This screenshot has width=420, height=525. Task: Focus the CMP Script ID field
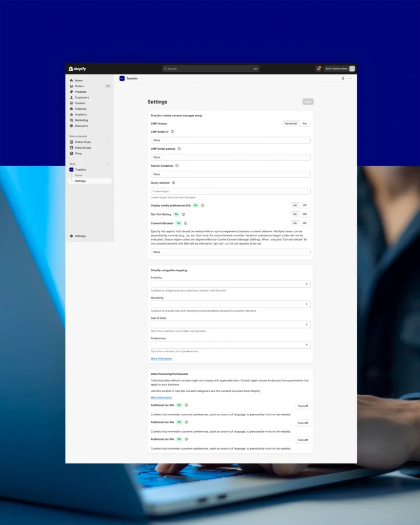pyautogui.click(x=230, y=140)
